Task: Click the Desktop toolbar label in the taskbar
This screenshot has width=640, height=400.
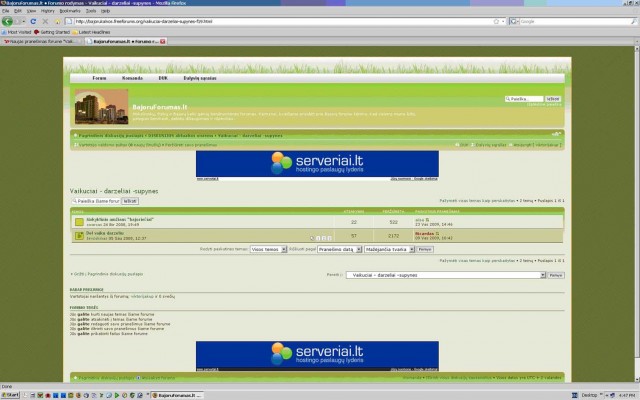Action: click(x=589, y=395)
